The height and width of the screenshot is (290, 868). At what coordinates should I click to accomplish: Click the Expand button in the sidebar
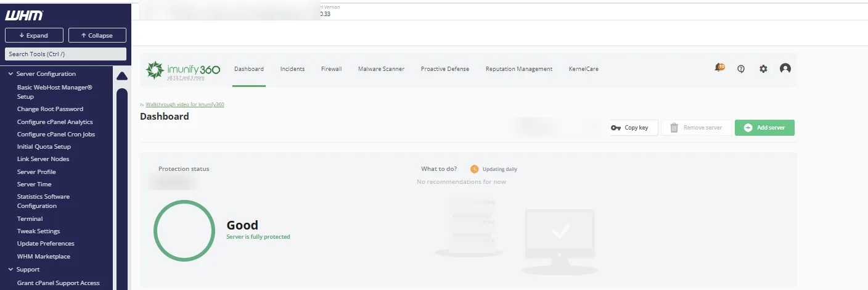coord(34,35)
